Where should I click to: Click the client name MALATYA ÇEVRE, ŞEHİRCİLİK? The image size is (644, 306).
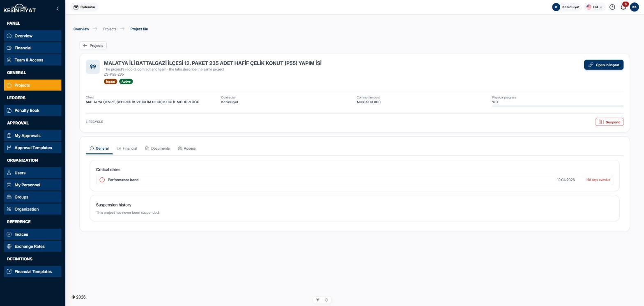[143, 102]
